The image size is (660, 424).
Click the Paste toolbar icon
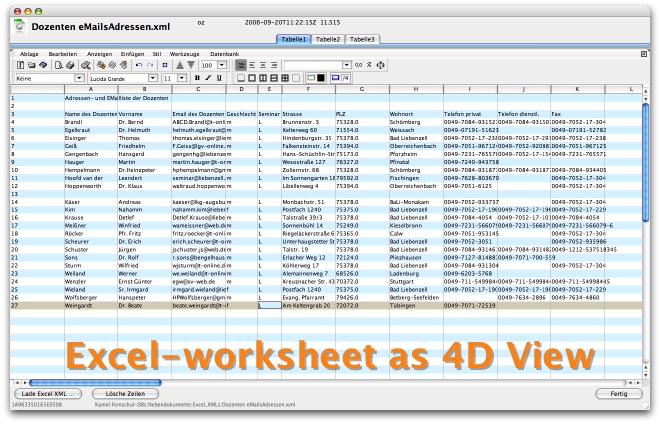(x=123, y=65)
